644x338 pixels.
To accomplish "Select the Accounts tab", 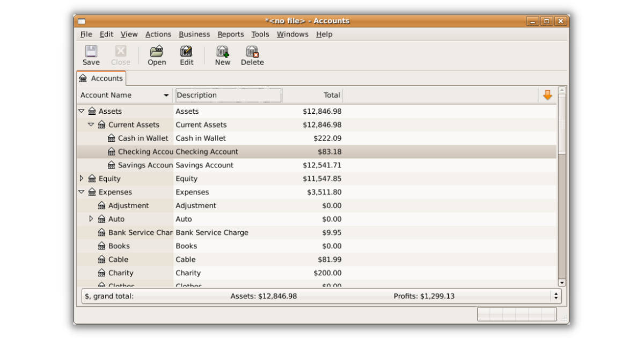I will click(x=101, y=78).
